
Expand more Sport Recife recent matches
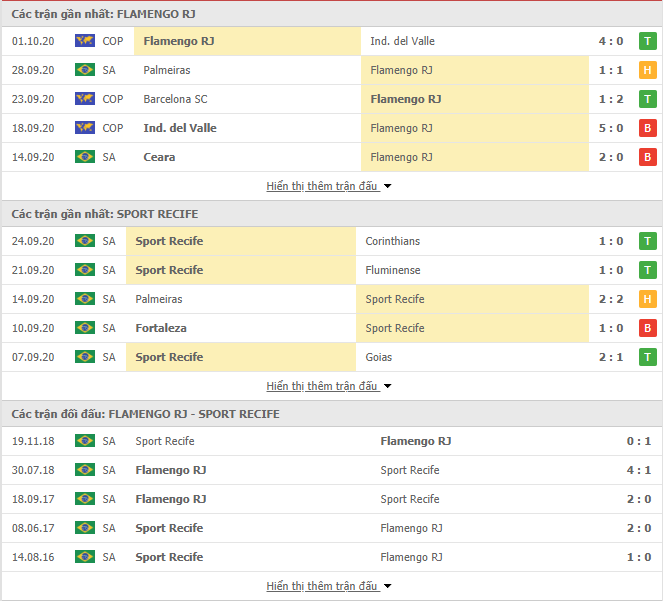[x=329, y=386]
